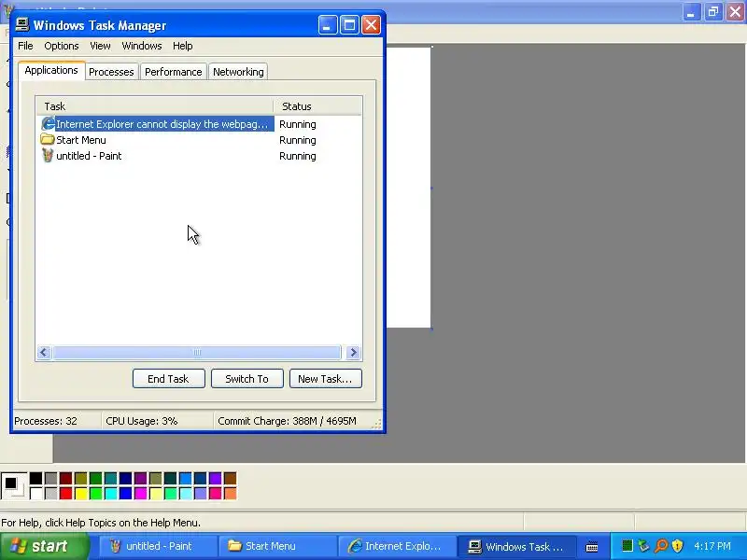The width and height of the screenshot is (747, 560).
Task: Select the Internet Explorer cannot display task row
Action: [199, 124]
